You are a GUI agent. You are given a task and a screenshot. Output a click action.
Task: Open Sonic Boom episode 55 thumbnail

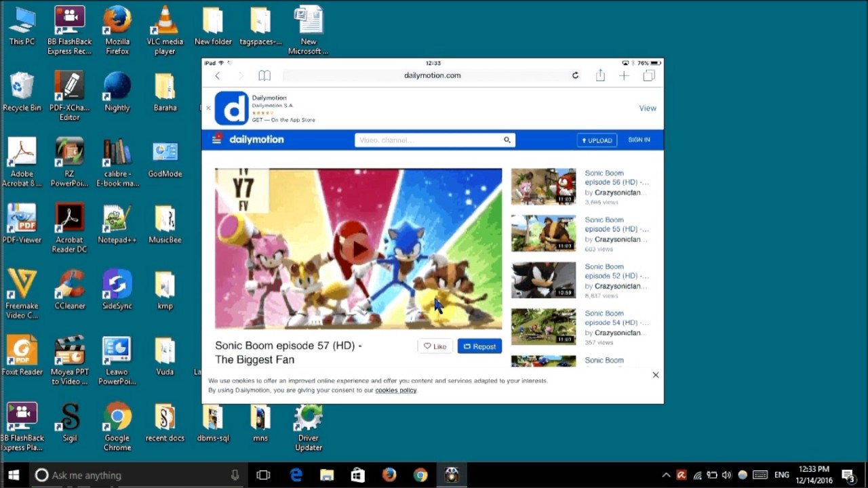coord(543,233)
